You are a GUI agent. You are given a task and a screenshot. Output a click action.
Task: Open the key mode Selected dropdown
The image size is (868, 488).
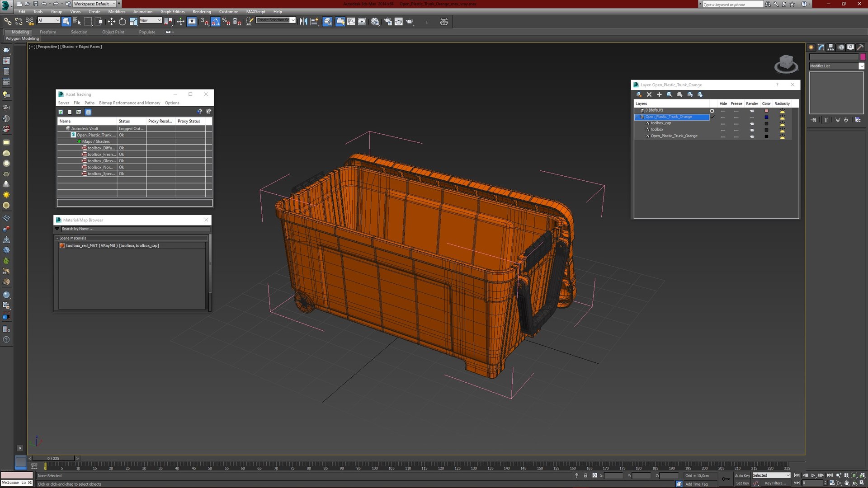pos(771,475)
